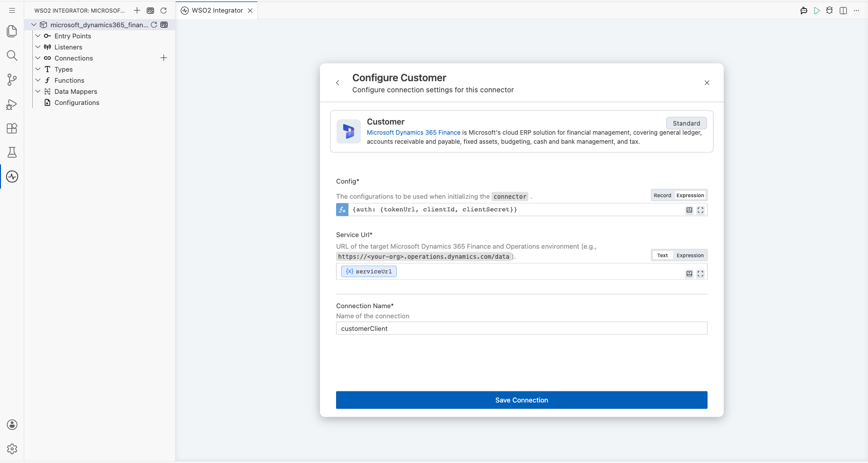Image resolution: width=868 pixels, height=463 pixels.
Task: Click the serviceUrl variable chip
Action: point(369,271)
